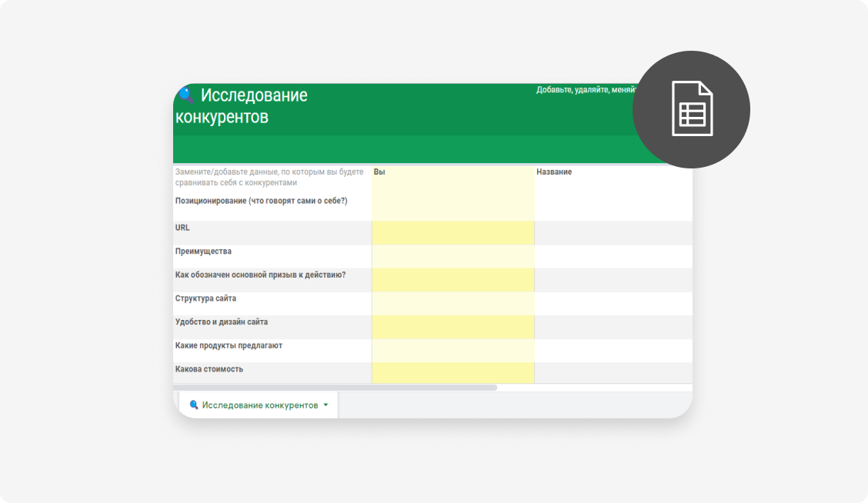Select the row label Какова стоимость
This screenshot has height=503, width=868.
209,369
